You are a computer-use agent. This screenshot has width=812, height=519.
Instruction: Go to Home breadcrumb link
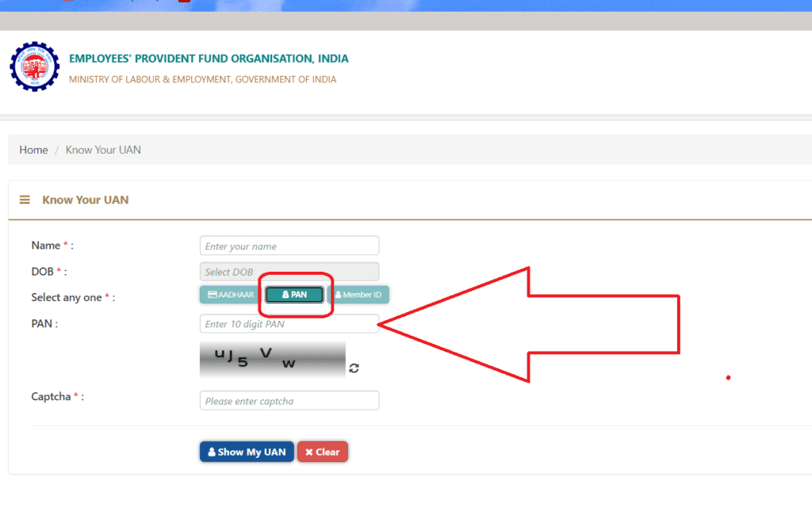tap(33, 150)
